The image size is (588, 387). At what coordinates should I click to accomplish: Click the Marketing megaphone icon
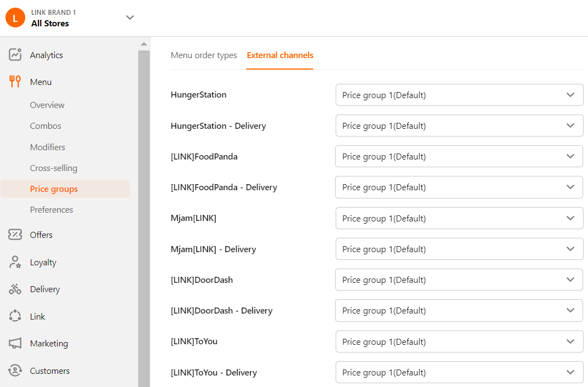[15, 343]
